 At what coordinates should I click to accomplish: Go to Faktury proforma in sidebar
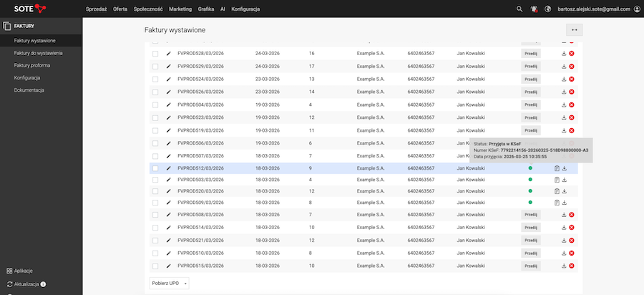pos(32,65)
